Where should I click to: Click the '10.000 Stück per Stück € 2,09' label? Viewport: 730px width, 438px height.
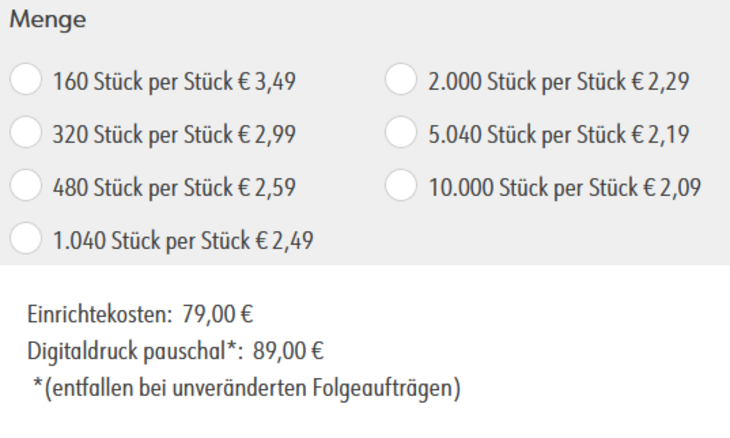(x=565, y=188)
